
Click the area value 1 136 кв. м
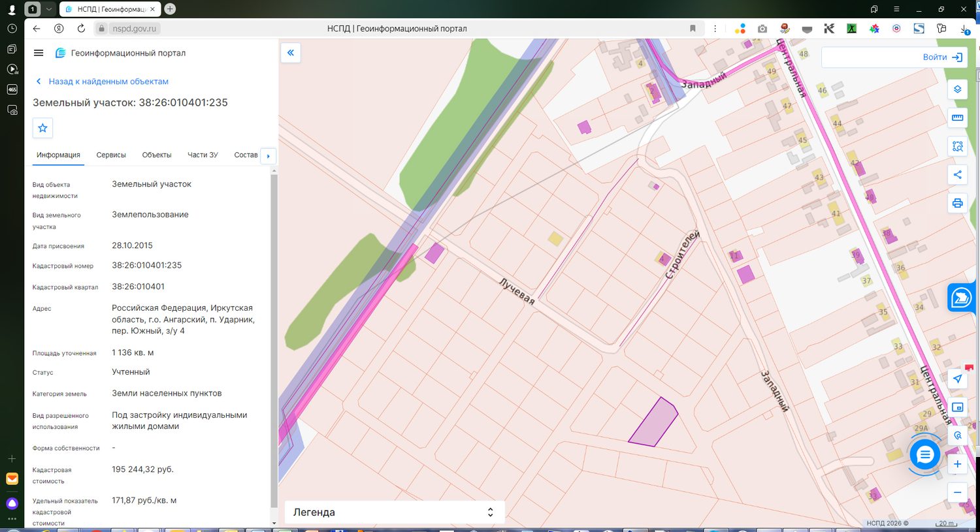tap(133, 352)
